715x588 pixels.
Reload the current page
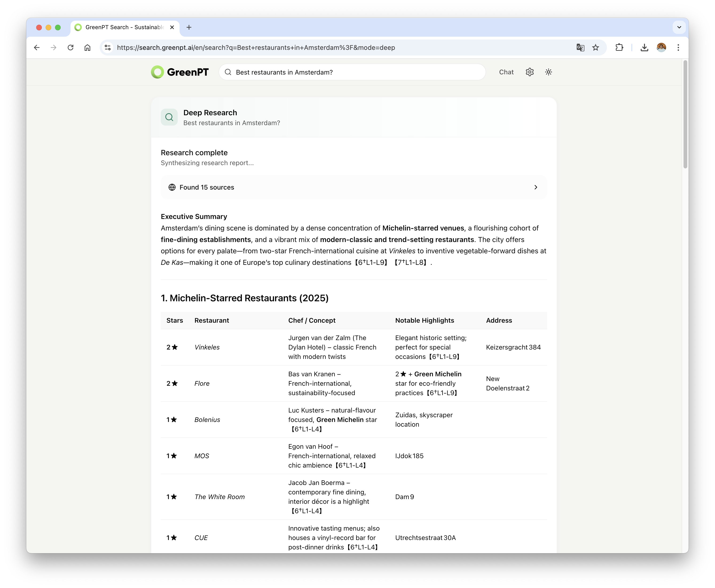tap(71, 48)
